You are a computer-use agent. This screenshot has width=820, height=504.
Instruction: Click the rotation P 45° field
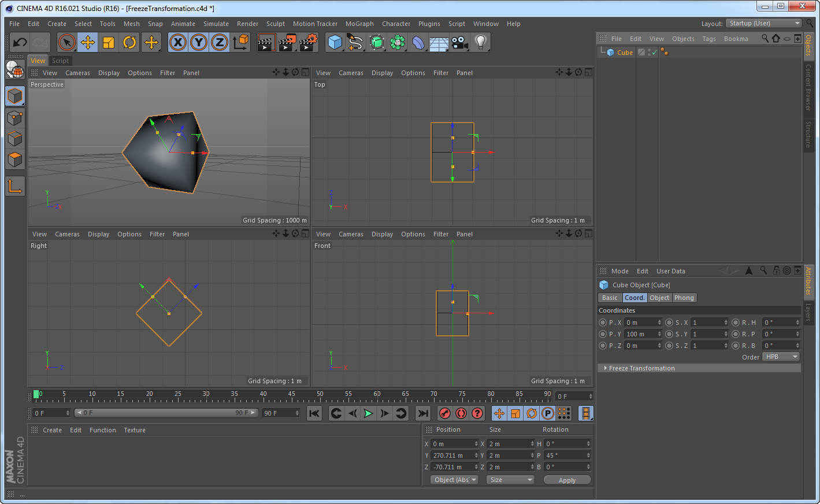coord(567,455)
